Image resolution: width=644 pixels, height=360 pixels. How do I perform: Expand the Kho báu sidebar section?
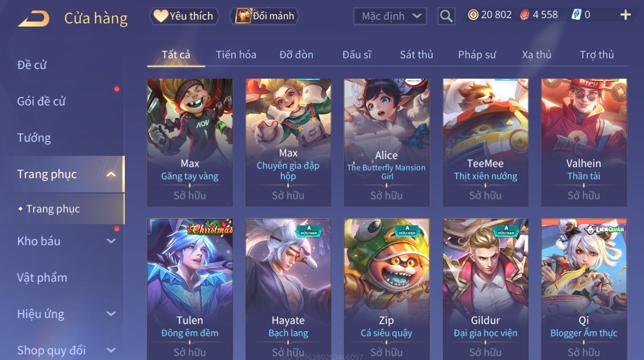pos(111,241)
